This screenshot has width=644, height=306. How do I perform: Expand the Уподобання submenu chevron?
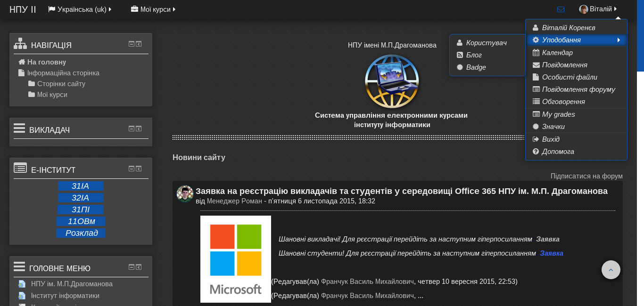click(x=619, y=40)
